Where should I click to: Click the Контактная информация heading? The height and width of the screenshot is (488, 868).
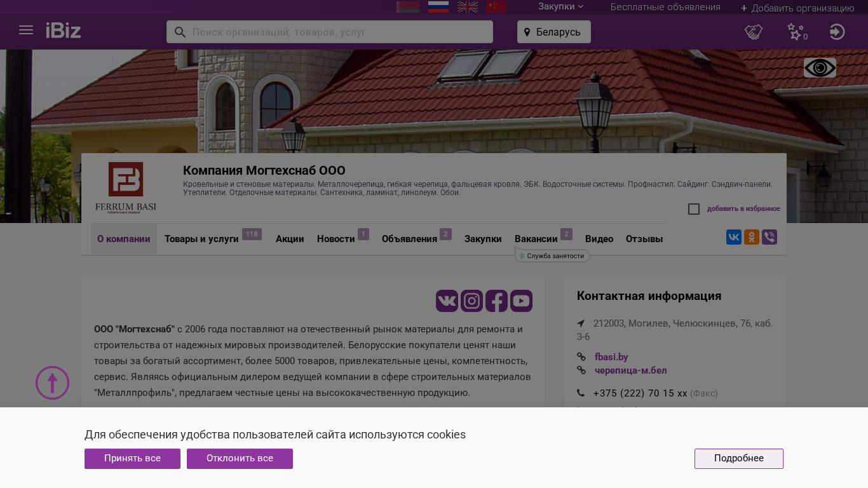pos(649,296)
